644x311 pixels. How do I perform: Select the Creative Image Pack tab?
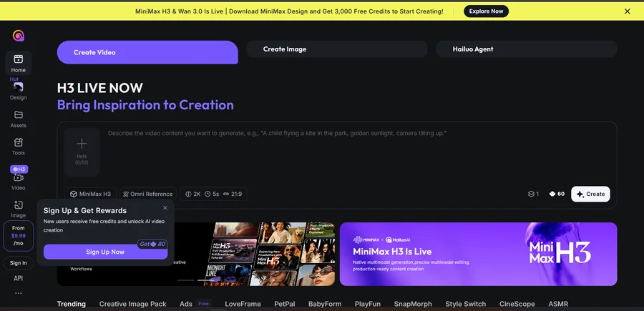tap(132, 304)
